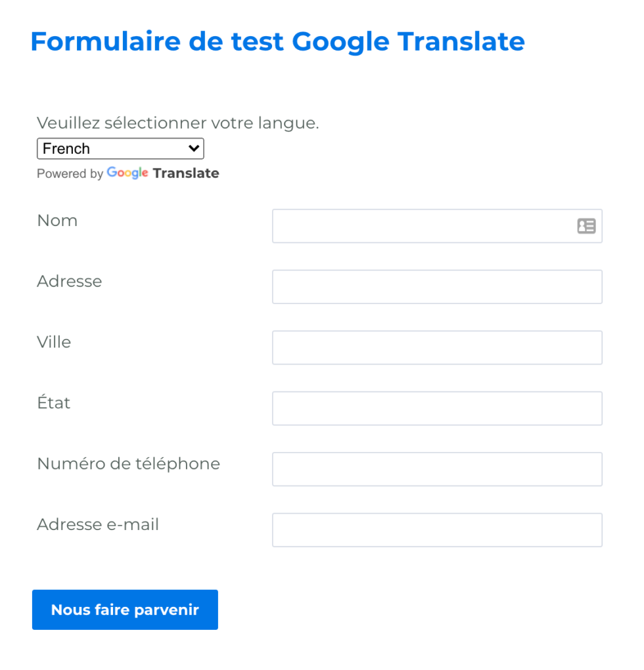Click the Adresse input field
Viewport: 644px width, 670px height.
(437, 286)
